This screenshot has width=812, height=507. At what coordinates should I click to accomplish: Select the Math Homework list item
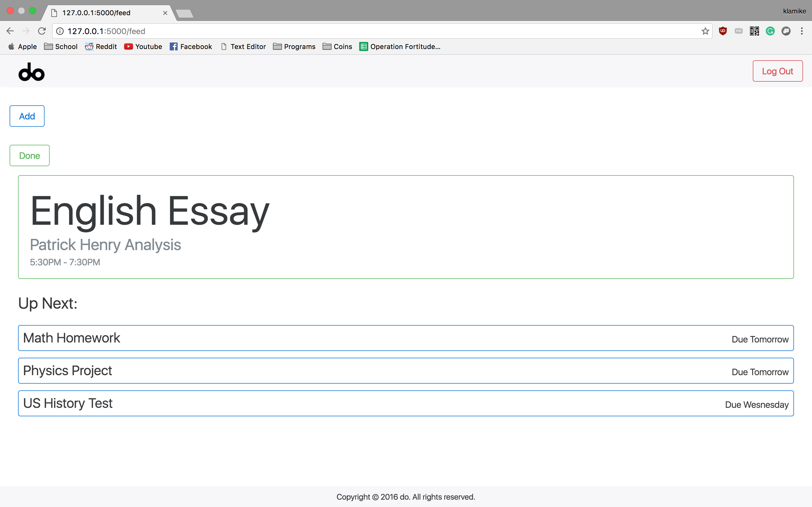(x=406, y=338)
